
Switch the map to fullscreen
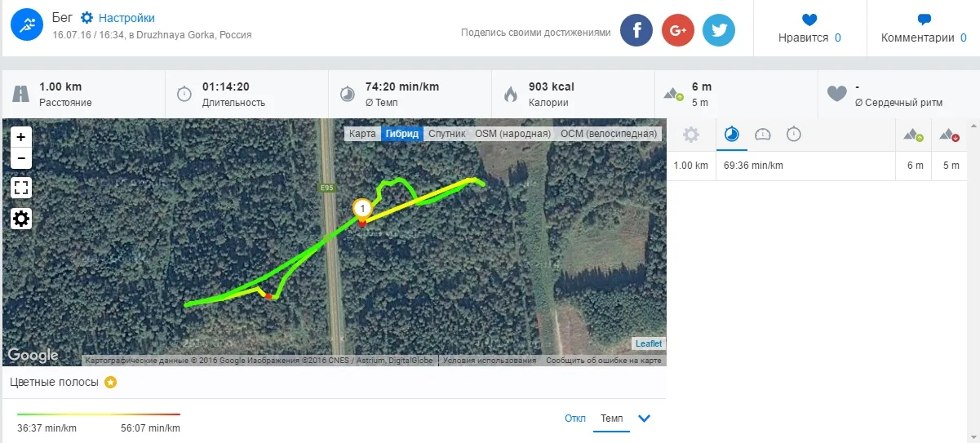coord(21,188)
